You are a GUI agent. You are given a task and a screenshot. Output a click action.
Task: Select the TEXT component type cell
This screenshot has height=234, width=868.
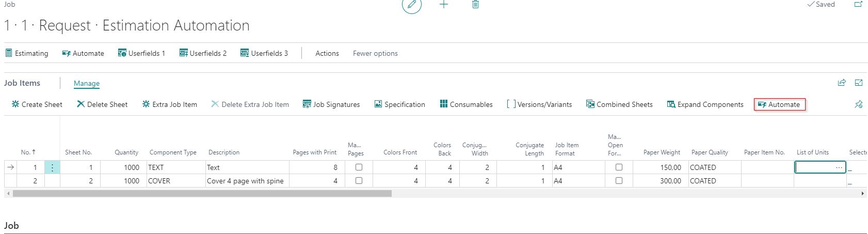pos(176,167)
